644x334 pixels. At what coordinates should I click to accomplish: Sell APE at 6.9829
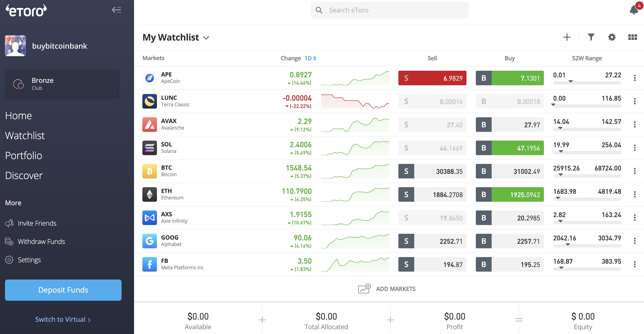(x=432, y=78)
